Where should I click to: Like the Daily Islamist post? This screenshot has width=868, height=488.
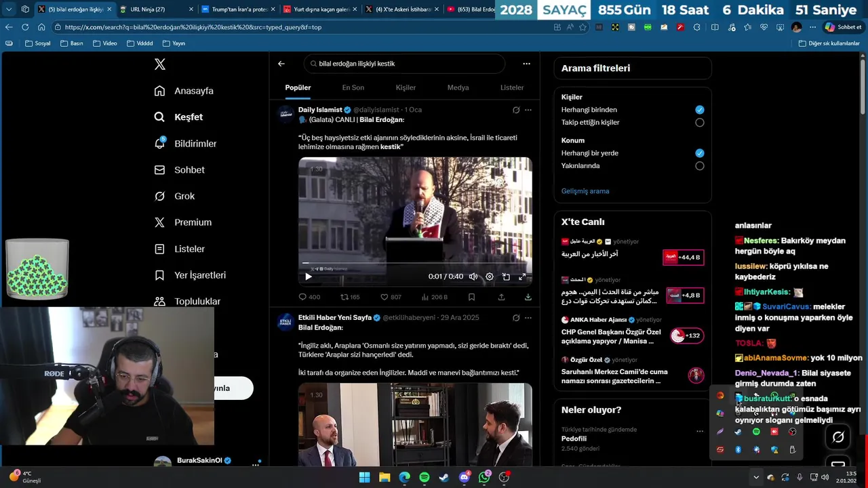pos(391,297)
